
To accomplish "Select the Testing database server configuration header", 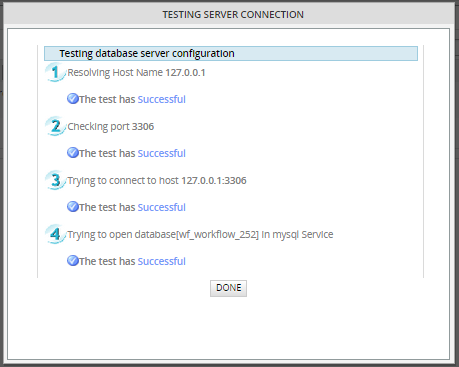I will 231,54.
